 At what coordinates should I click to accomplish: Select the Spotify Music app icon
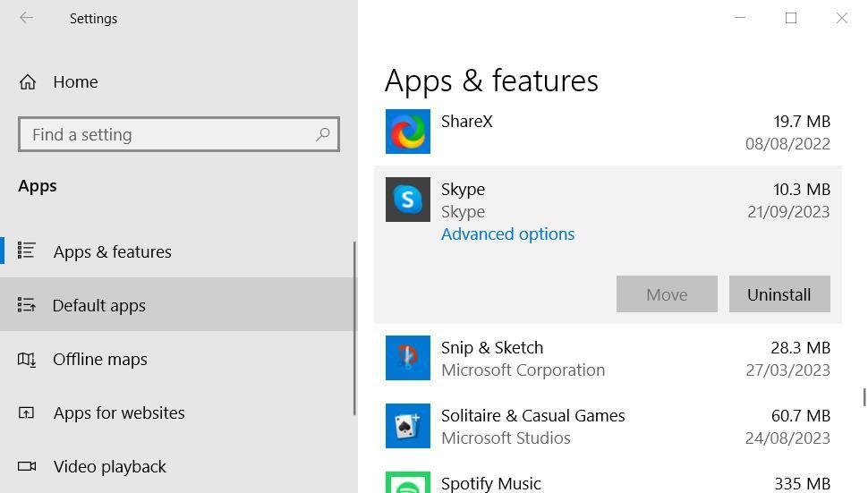point(408,482)
